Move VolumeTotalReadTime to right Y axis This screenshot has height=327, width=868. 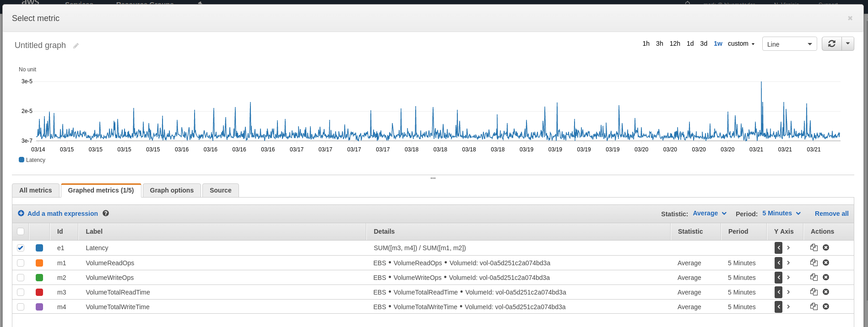(x=788, y=292)
